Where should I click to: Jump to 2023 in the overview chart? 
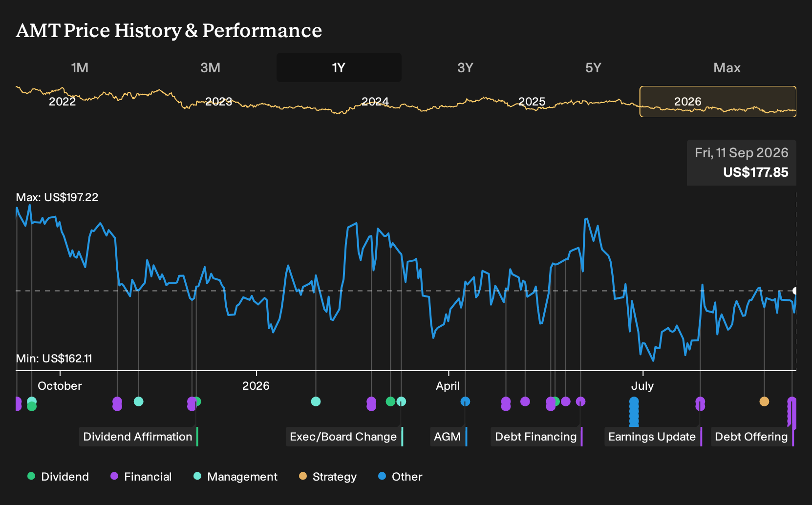pyautogui.click(x=218, y=102)
